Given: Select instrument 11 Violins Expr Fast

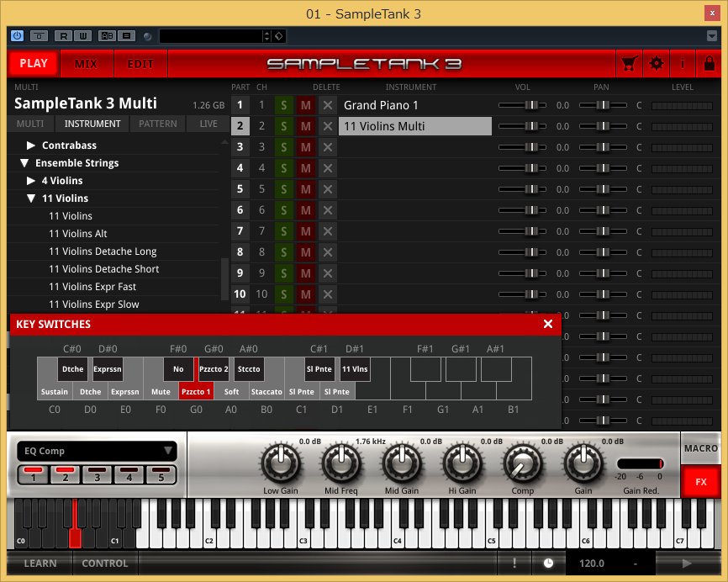Looking at the screenshot, I should coord(92,287).
